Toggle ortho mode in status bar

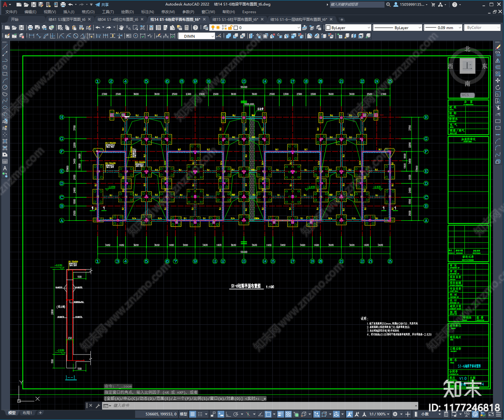tap(228, 414)
